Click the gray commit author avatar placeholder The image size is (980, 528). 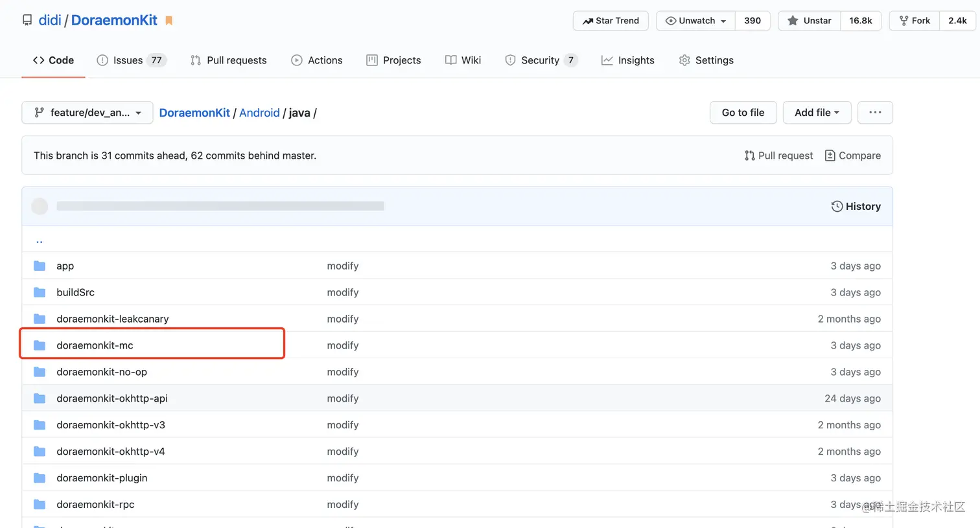click(40, 206)
